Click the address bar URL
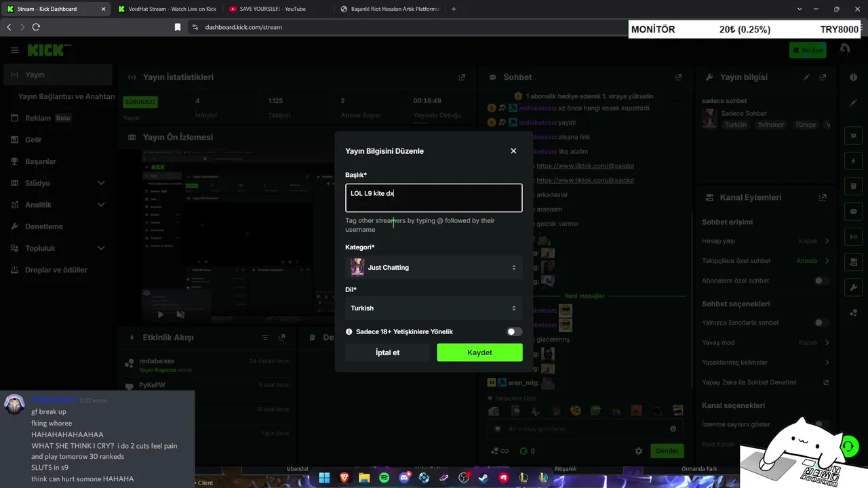 [x=243, y=27]
